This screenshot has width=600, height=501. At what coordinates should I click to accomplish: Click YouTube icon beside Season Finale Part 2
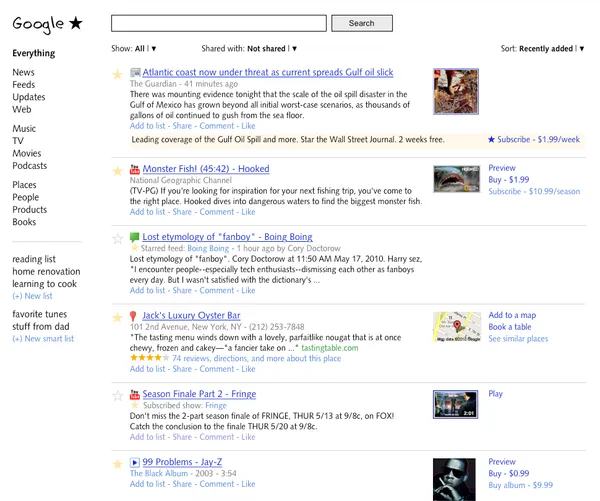[x=135, y=394]
